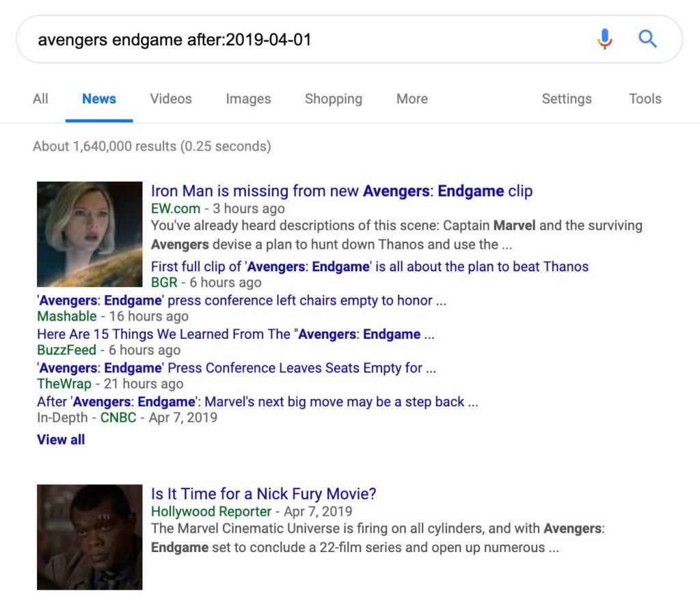
Task: Click the Nick Fury article thumbnail image
Action: click(x=90, y=537)
